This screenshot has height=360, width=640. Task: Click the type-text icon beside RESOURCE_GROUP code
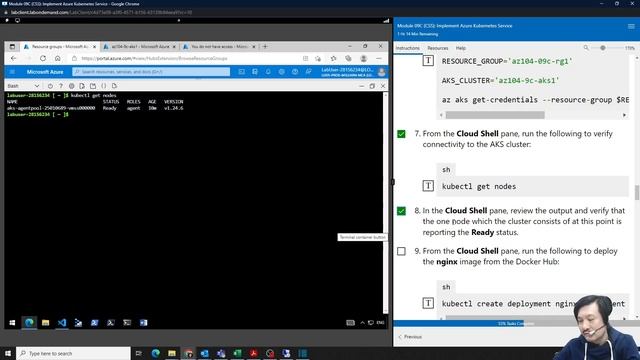(428, 61)
